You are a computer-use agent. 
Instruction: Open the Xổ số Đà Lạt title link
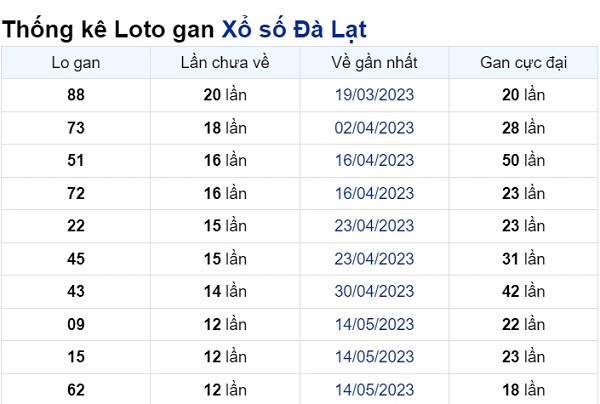click(x=294, y=29)
